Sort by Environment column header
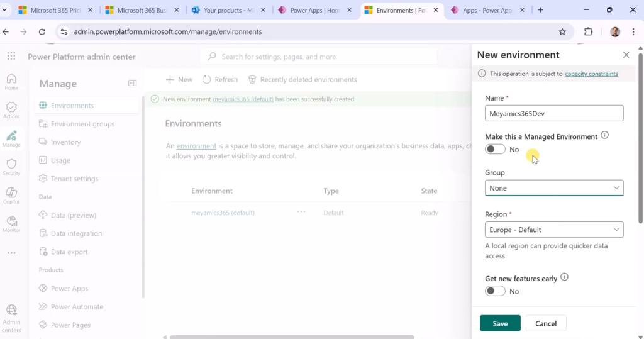 (x=211, y=191)
